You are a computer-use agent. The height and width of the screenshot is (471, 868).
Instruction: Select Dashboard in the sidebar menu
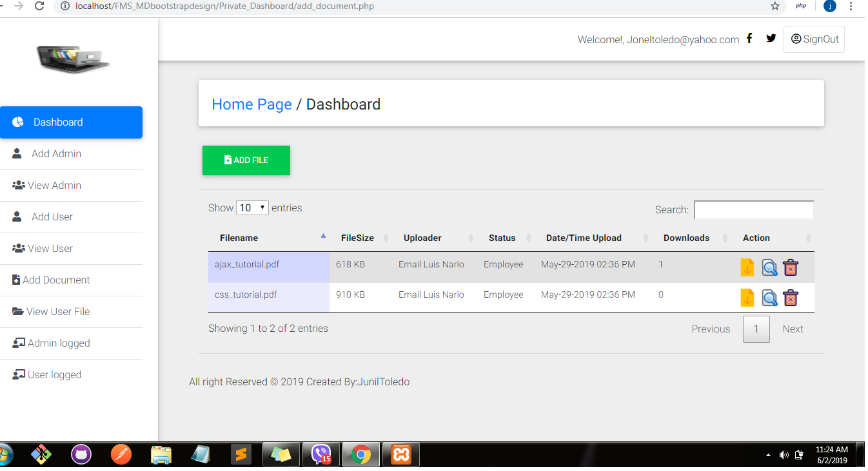click(57, 122)
